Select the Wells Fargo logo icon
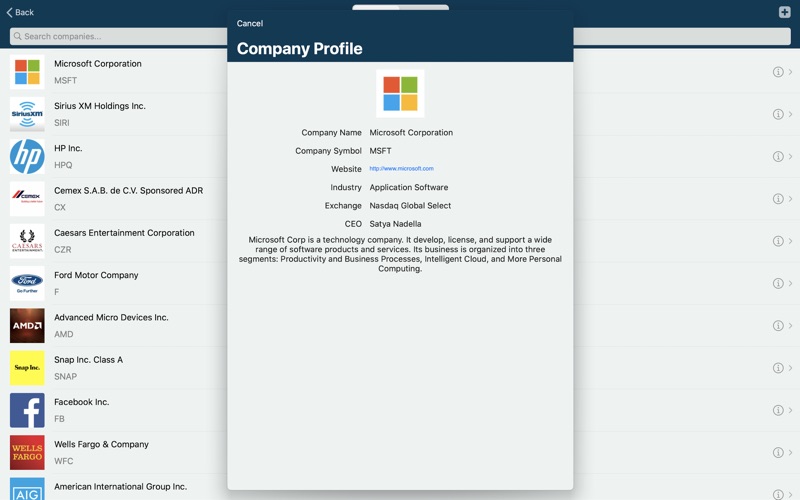The width and height of the screenshot is (800, 500). tap(27, 453)
